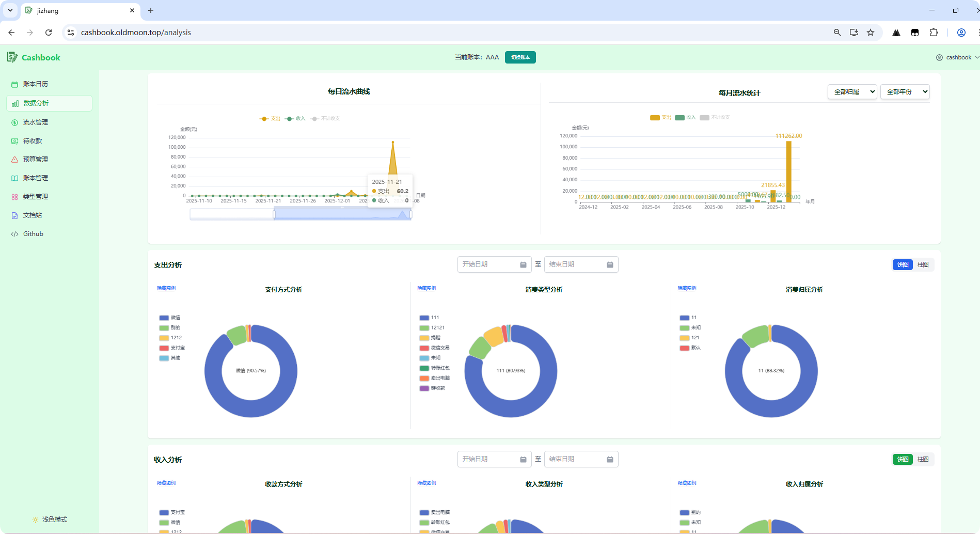
Task: Open 流水管理 in the sidebar
Action: tap(35, 122)
